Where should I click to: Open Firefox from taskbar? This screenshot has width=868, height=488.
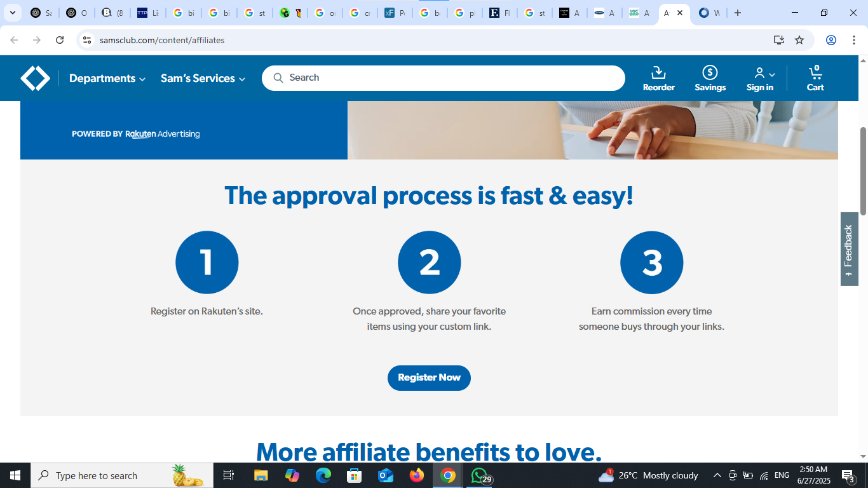click(x=417, y=475)
